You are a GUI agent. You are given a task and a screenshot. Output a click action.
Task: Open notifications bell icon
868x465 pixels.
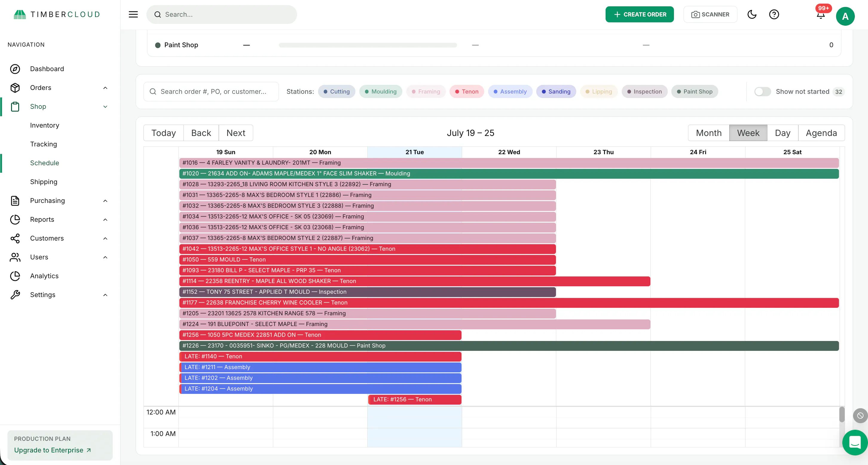(x=820, y=14)
